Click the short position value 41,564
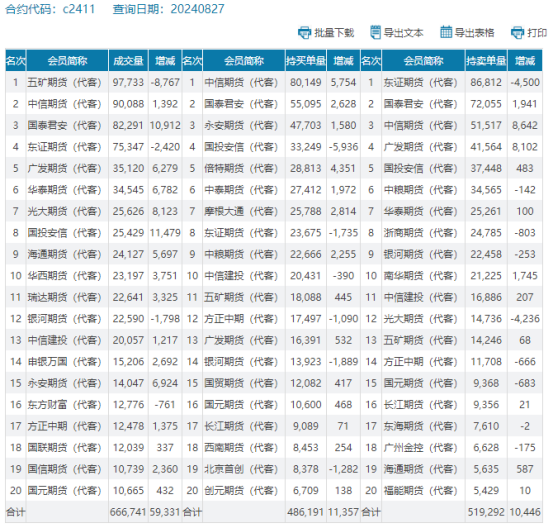Viewport: 554px width, 528px height. 486,147
